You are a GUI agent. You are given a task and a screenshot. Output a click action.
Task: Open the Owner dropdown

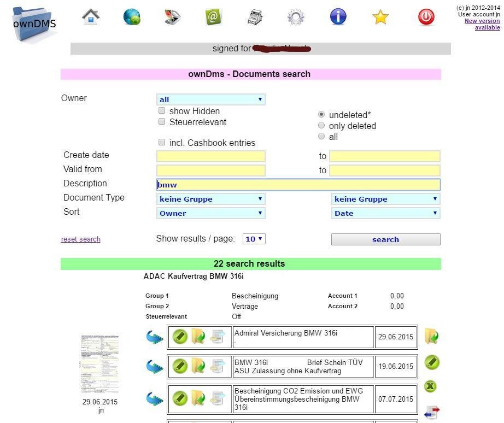point(210,99)
